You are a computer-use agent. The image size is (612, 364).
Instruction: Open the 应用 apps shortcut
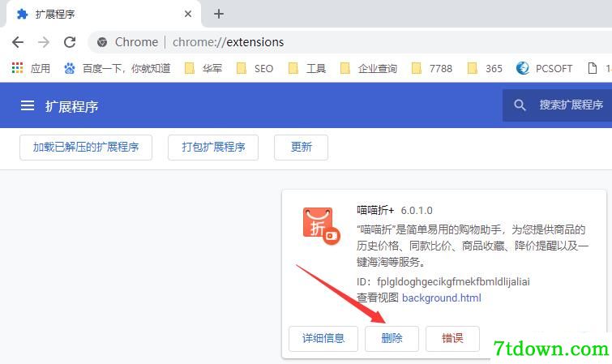point(32,68)
